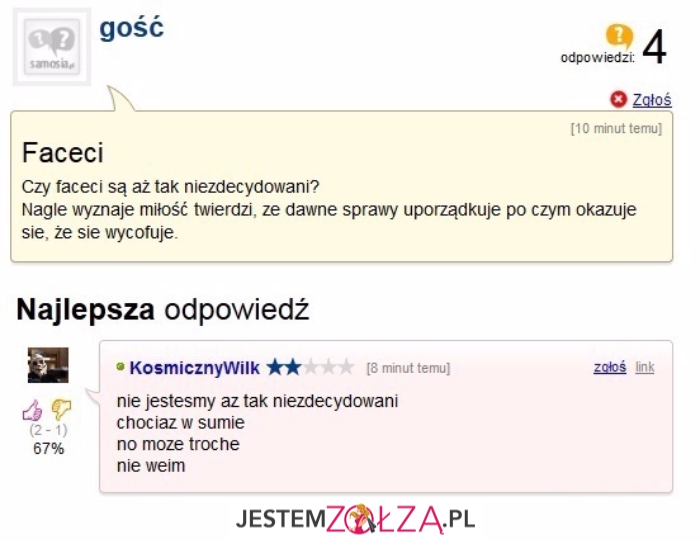
Task: Open KosmicznyWilk's avatar picture
Action: point(48,365)
